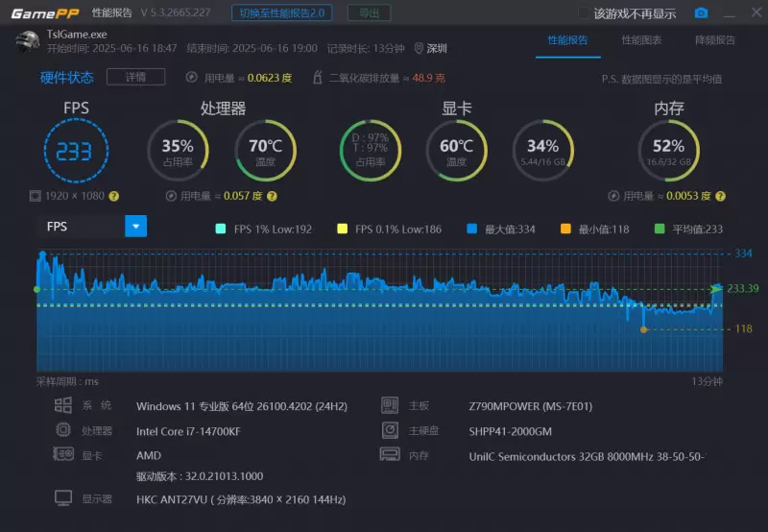Toggle the 平均值 legend series
Image resolution: width=768 pixels, height=532 pixels.
point(659,229)
